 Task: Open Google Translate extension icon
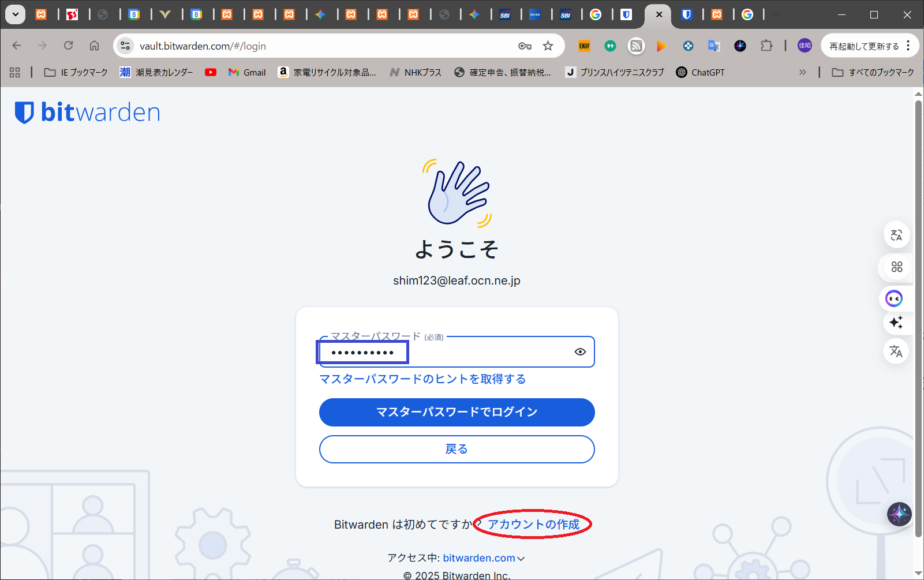click(x=714, y=46)
